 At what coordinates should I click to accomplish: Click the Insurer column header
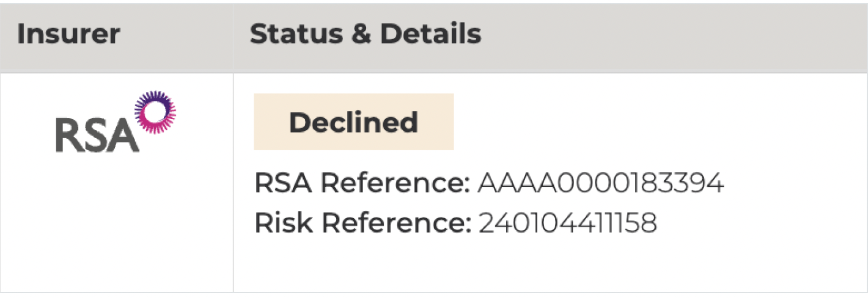click(x=68, y=35)
